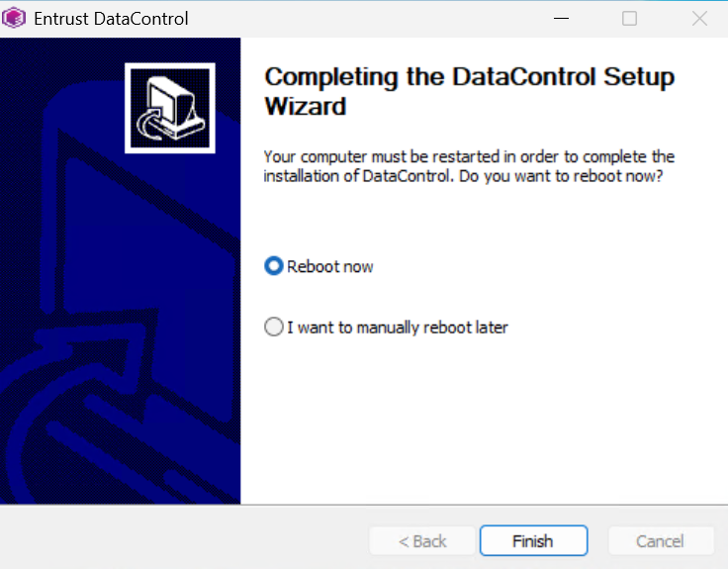Close the DataControl setup wizard window
728x569 pixels.
pos(699,19)
